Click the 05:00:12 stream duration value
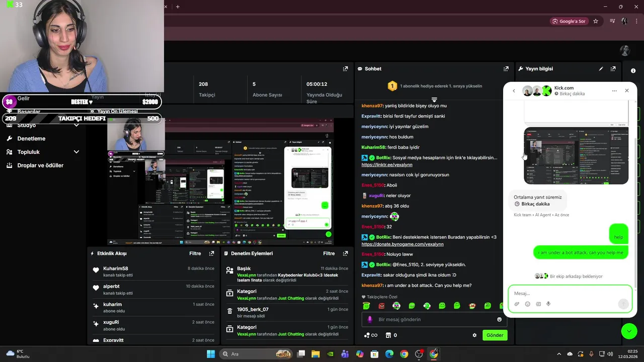 (317, 84)
